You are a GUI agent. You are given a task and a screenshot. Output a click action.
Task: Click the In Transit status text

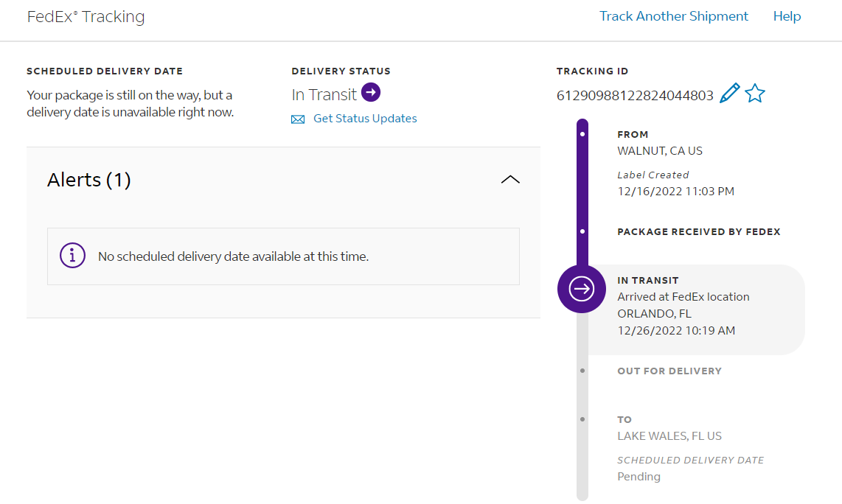coord(324,94)
